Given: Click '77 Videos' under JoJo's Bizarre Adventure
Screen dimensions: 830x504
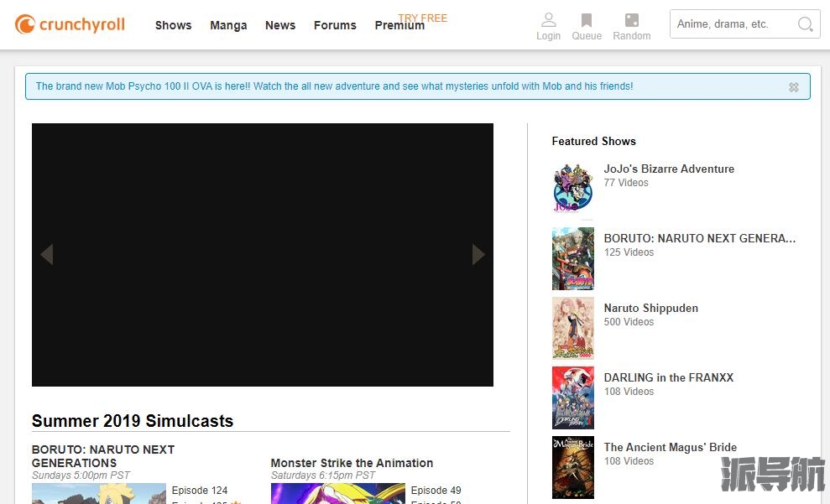Looking at the screenshot, I should point(626,183).
